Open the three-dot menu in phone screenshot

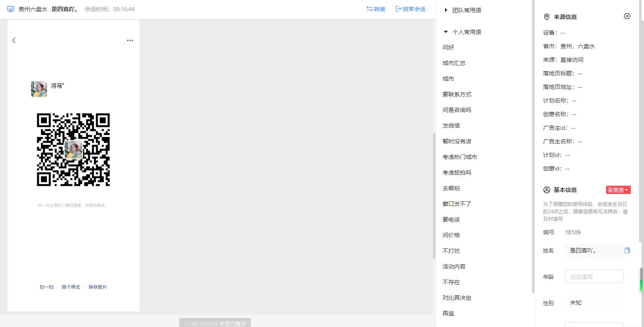pos(130,40)
